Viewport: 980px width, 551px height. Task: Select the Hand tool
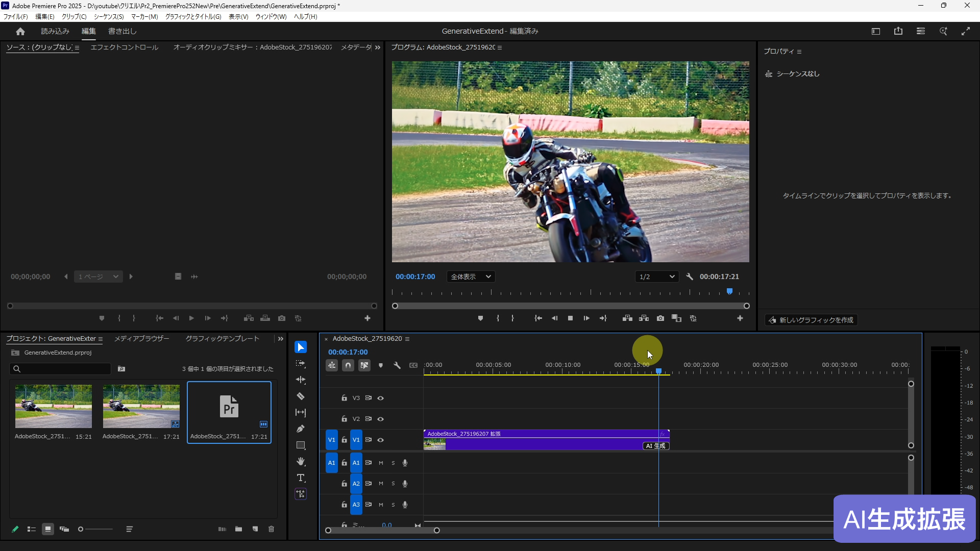[301, 462]
